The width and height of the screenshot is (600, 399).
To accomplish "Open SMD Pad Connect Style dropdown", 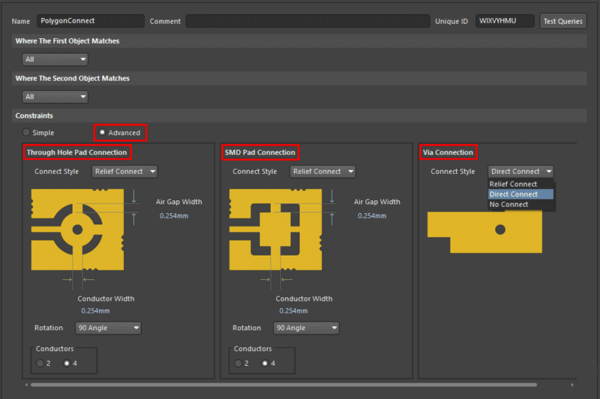I will coord(322,171).
